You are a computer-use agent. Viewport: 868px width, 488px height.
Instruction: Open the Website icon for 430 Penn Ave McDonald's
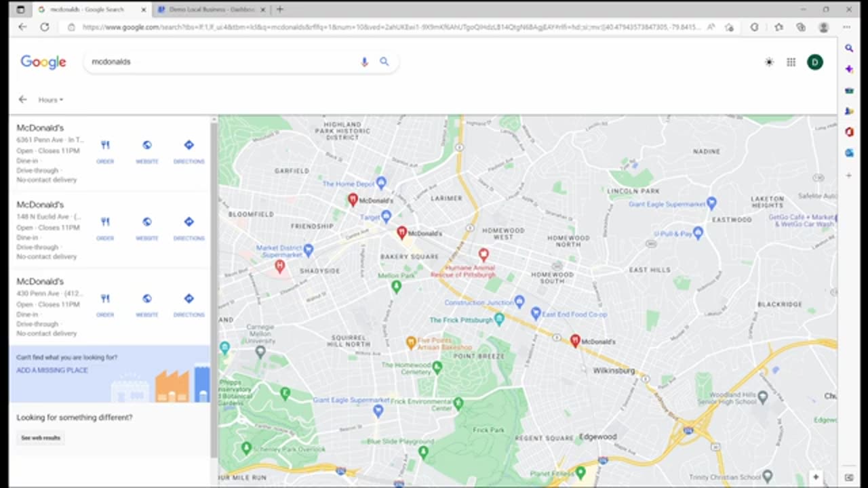[x=147, y=298]
